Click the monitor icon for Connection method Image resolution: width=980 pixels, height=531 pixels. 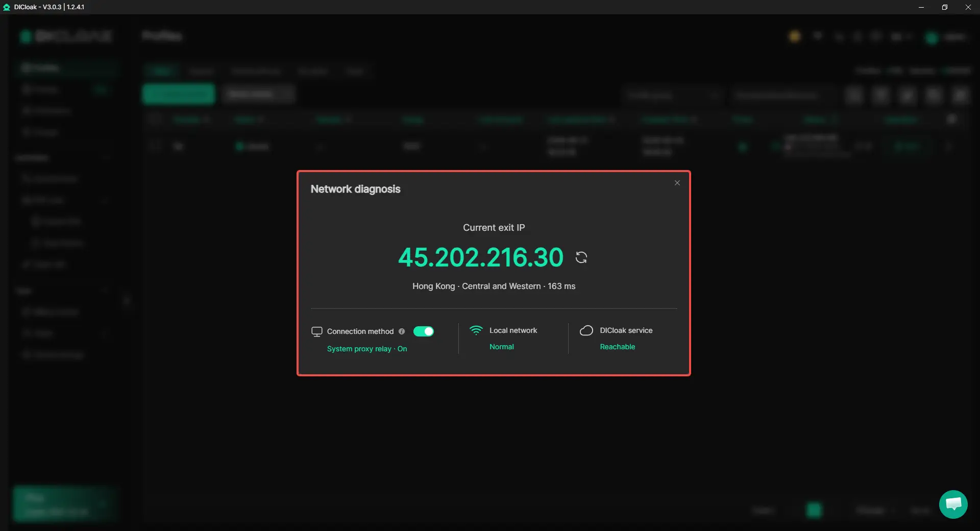tap(316, 331)
